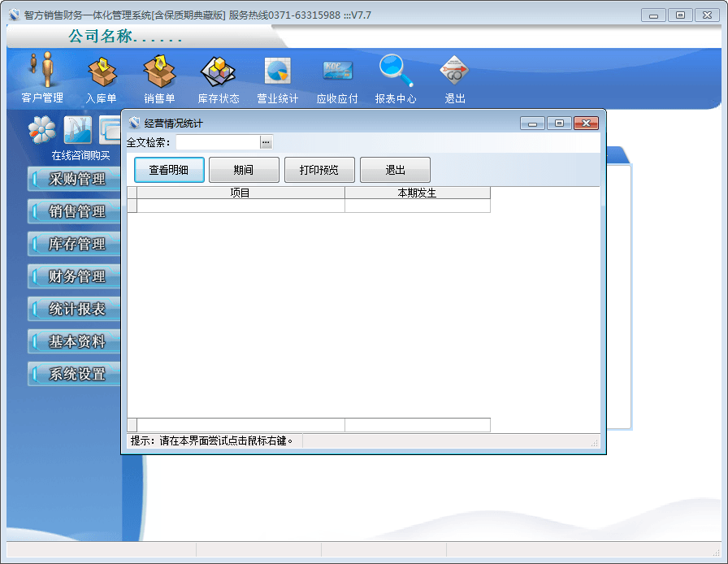Open 应收应付 receivables payables icon
The image size is (728, 564).
pyautogui.click(x=336, y=73)
